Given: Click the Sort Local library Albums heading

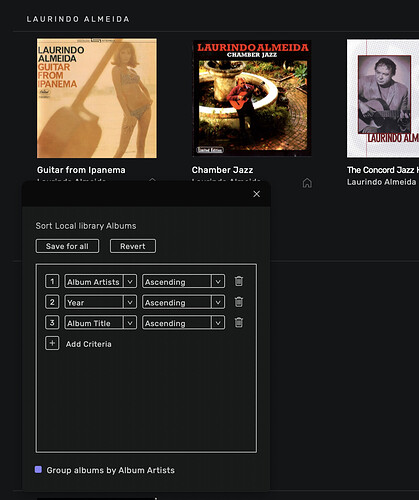Looking at the screenshot, I should (x=86, y=226).
